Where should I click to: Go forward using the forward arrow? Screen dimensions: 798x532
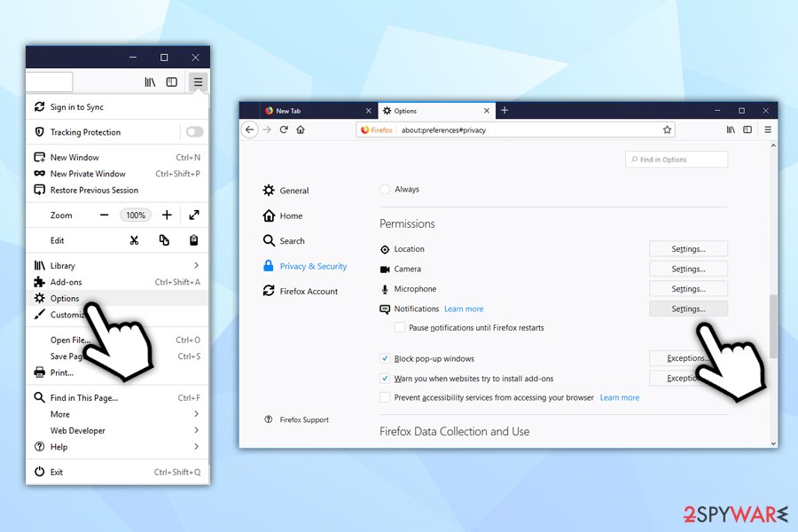[267, 129]
